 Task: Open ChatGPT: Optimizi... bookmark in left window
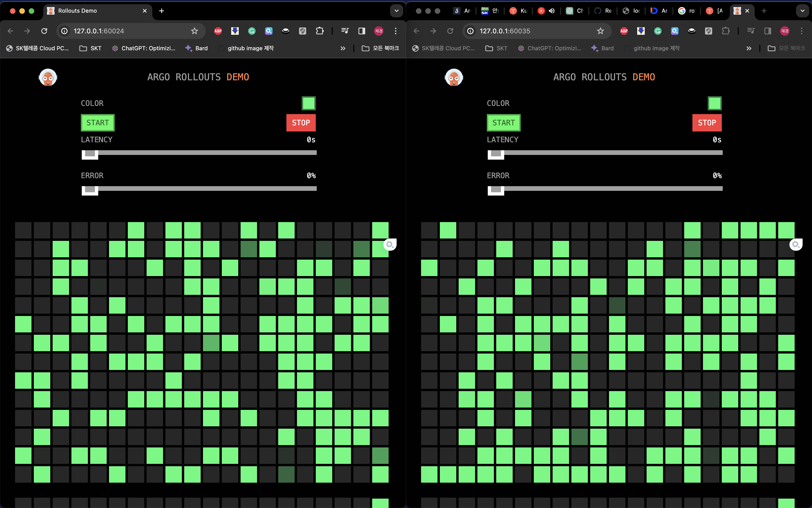144,48
